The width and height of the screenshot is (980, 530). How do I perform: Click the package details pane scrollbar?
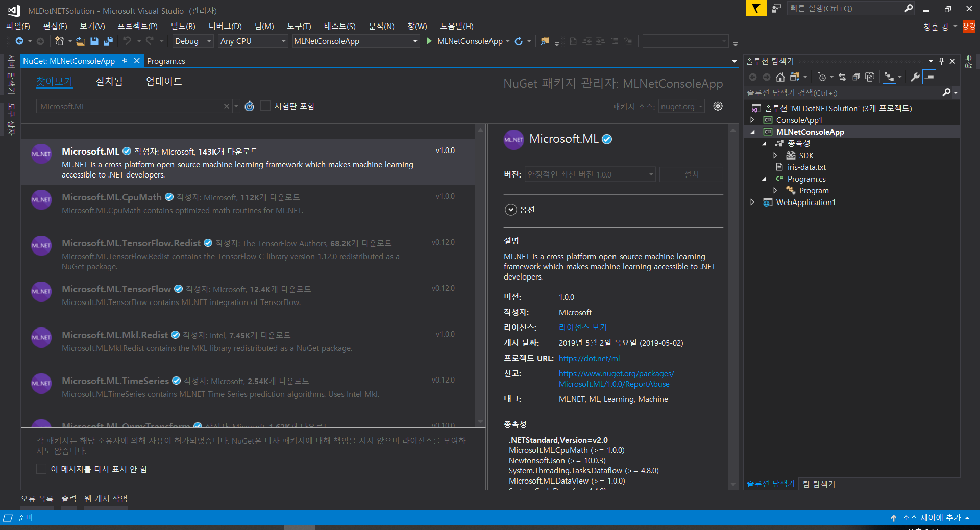tap(733, 306)
